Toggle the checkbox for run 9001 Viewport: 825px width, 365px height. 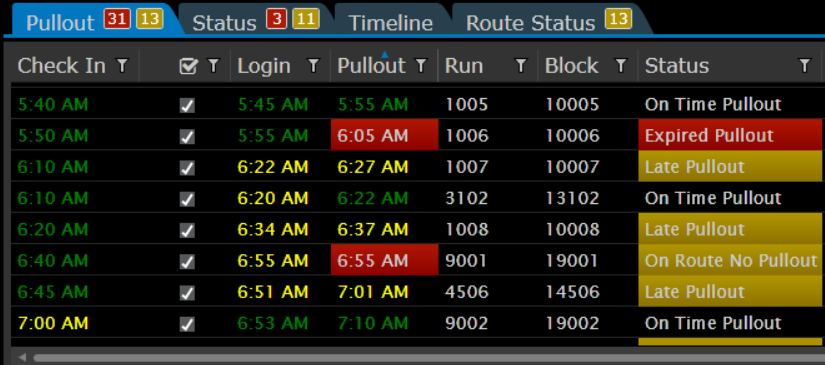point(187,261)
